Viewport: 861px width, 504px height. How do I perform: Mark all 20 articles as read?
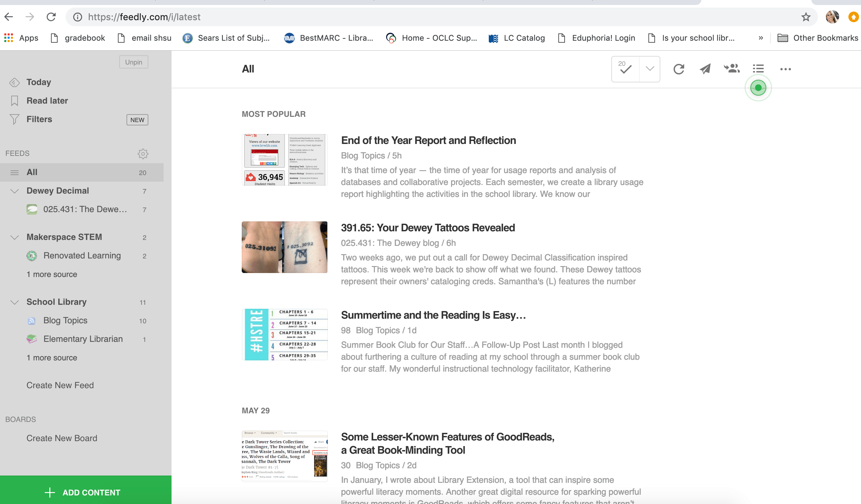click(625, 69)
